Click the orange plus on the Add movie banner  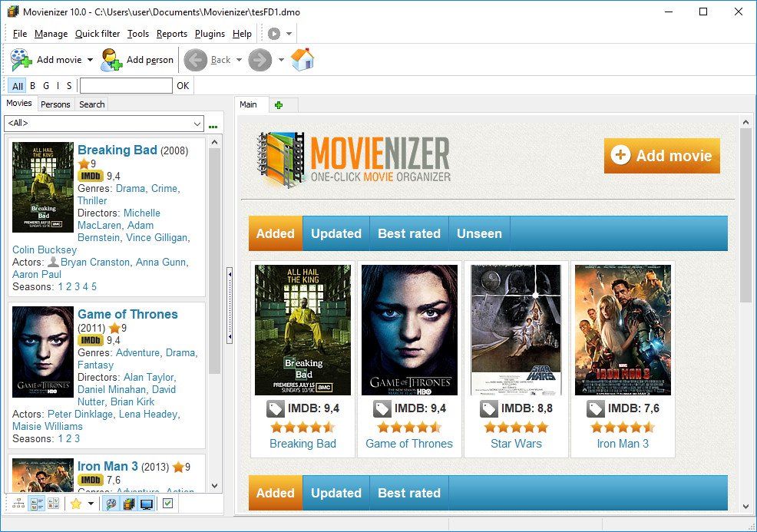[x=620, y=155]
